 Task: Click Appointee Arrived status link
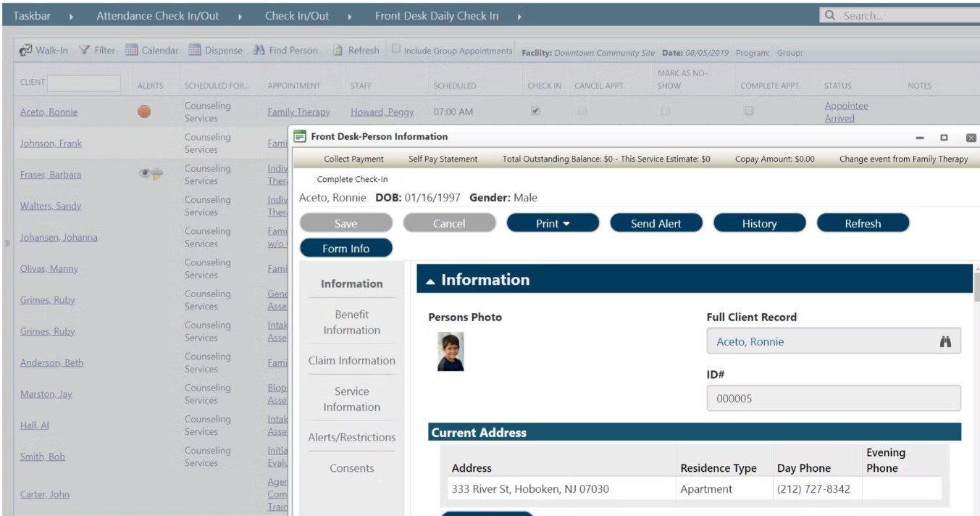click(846, 112)
